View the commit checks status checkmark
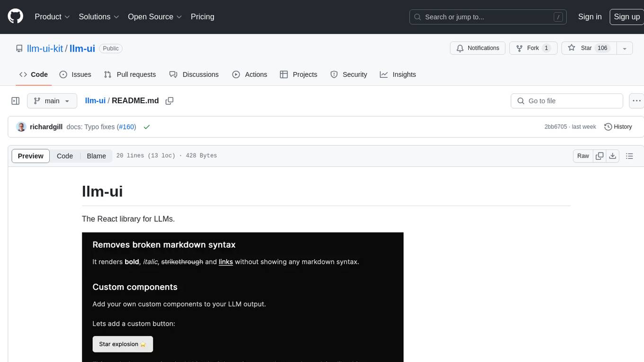The image size is (644, 362). [147, 127]
